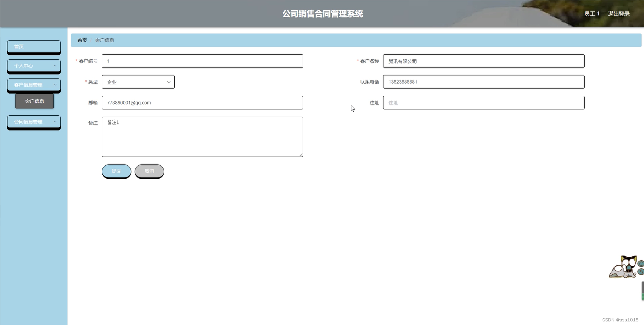Open the 客户信息 submenu item

coord(34,101)
